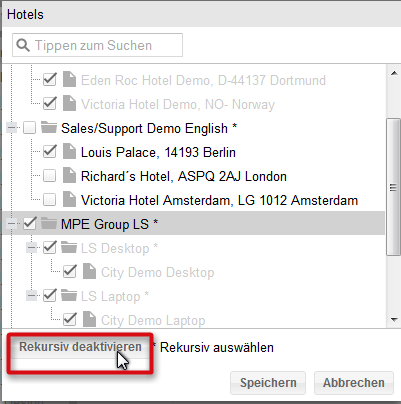The image size is (401, 404).
Task: Click the vertical scrollbar down arrow
Action: click(x=394, y=320)
